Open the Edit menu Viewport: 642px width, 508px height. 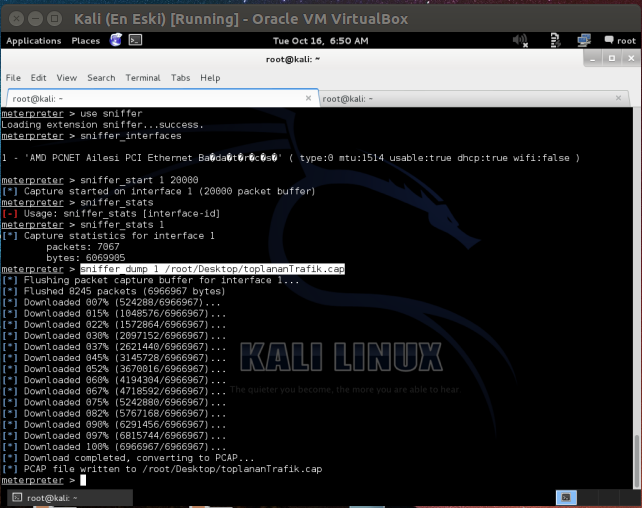(38, 78)
